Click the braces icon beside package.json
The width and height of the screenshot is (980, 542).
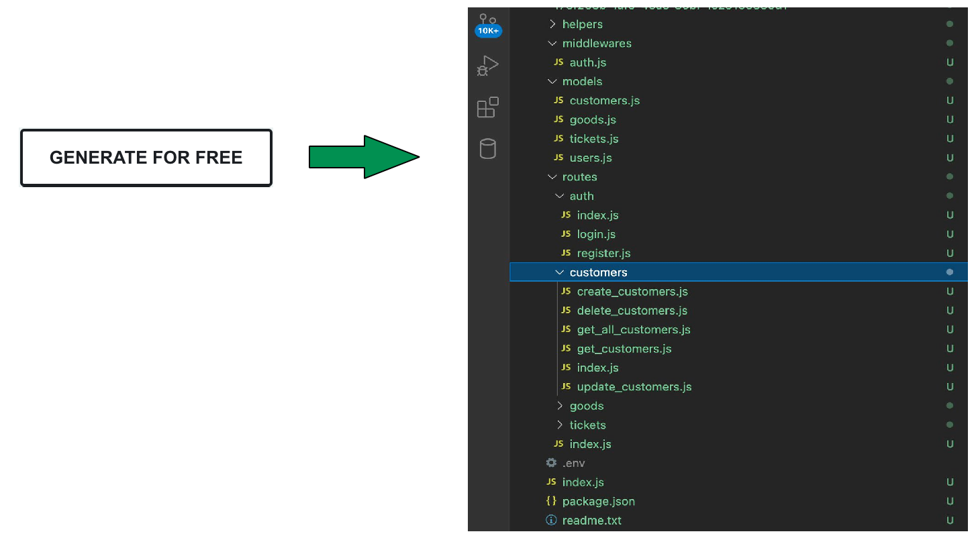[x=551, y=501]
